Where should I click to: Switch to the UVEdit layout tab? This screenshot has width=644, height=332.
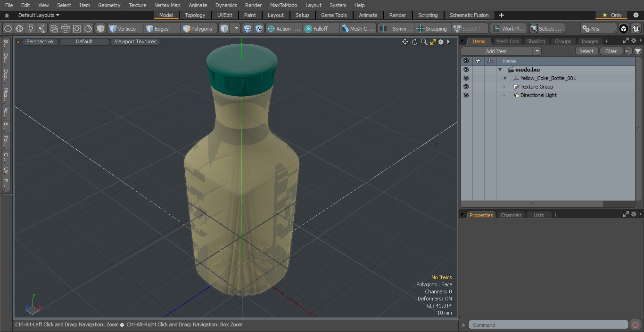click(x=225, y=15)
